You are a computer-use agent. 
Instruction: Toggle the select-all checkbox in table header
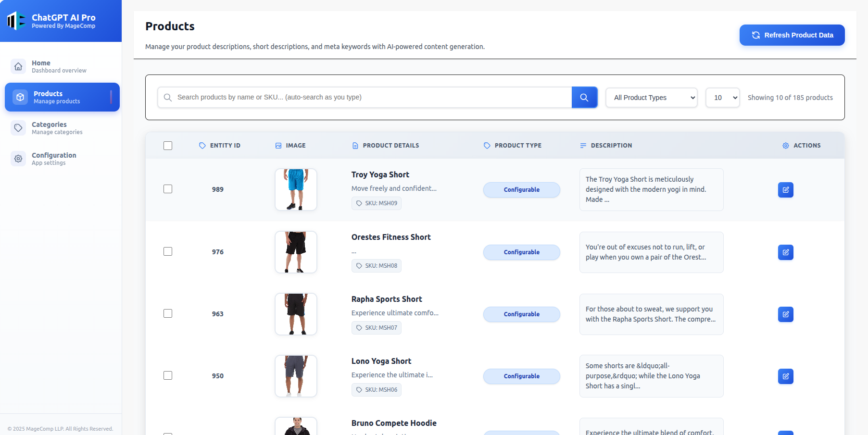168,146
